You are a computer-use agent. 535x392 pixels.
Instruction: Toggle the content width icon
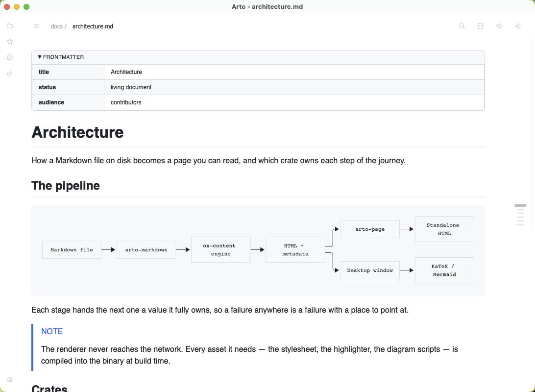point(481,26)
